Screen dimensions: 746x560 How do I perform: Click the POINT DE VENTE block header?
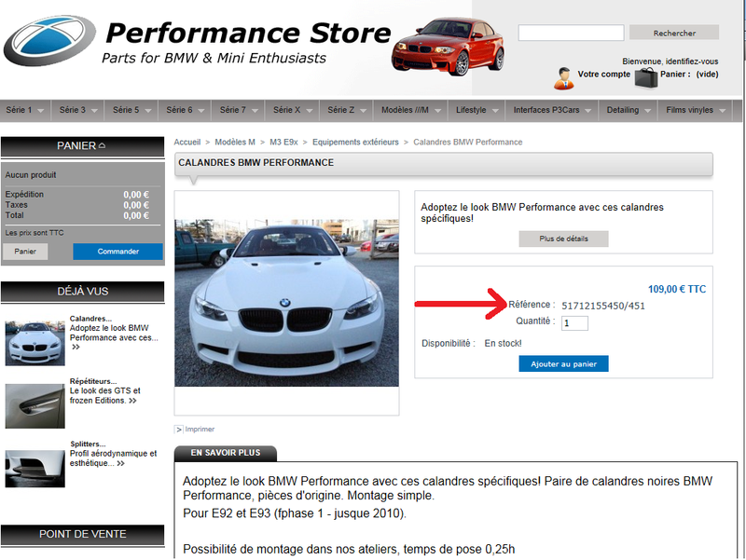coord(82,534)
